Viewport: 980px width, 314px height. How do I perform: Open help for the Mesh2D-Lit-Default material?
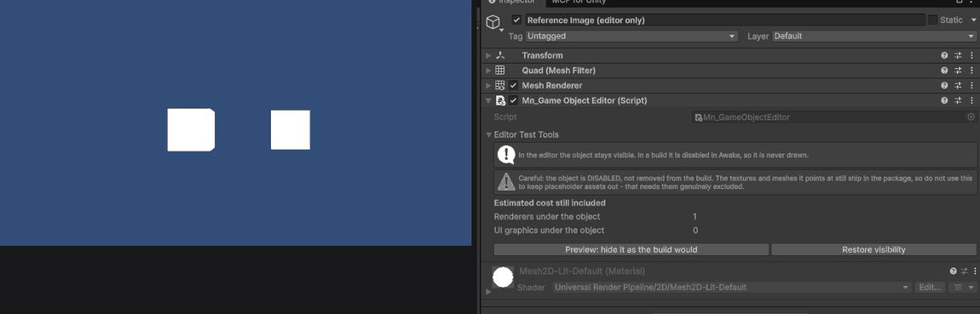tap(953, 271)
